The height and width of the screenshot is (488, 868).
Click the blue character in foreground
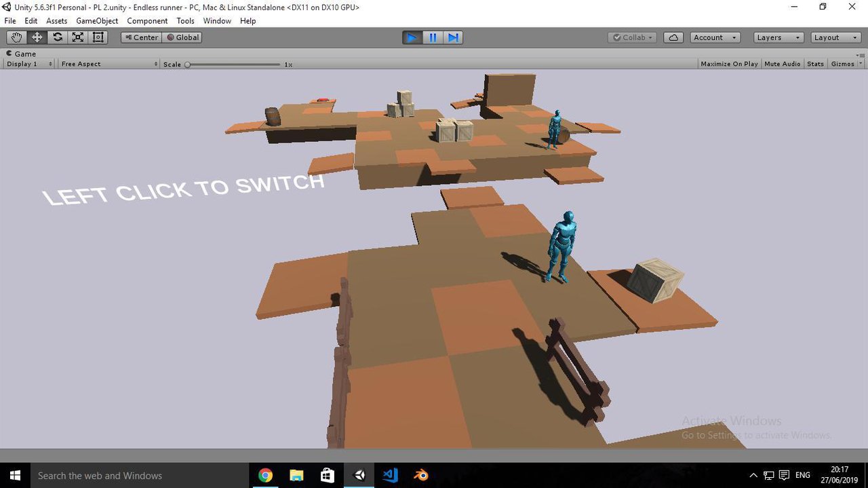(561, 246)
